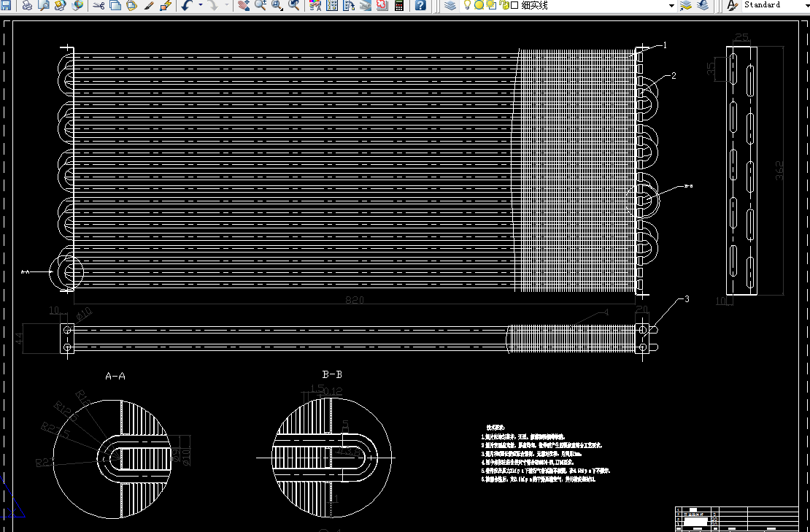Expand the Undo history arrow

[x=201, y=5]
